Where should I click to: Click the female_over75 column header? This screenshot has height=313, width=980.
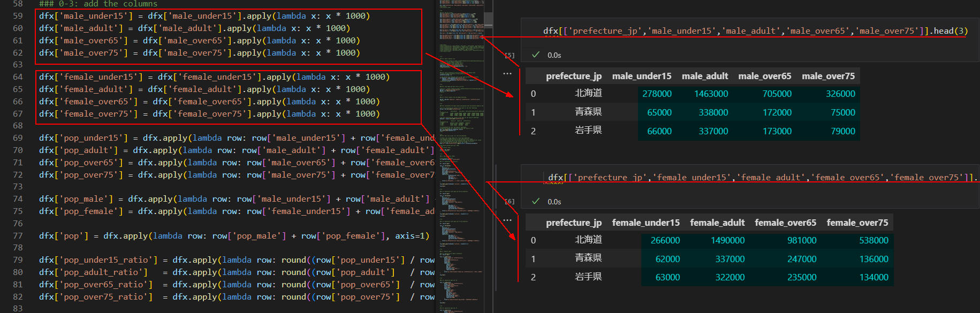click(x=857, y=223)
